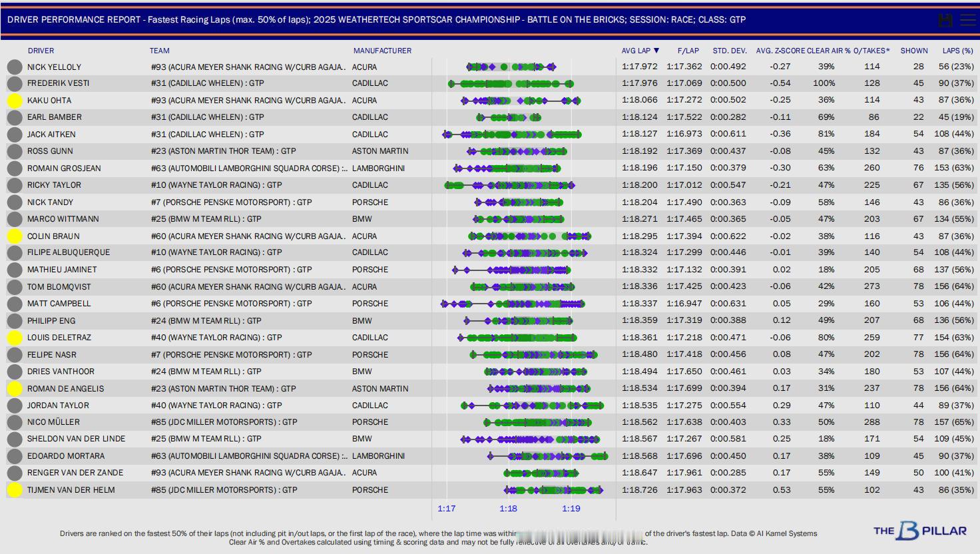This screenshot has width=980, height=554.
Task: Click the yellow circle beside Colin Braun
Action: tap(15, 236)
